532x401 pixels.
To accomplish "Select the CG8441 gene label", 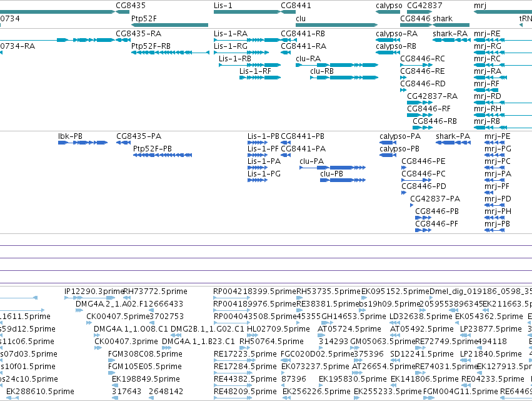I will pyautogui.click(x=296, y=6).
